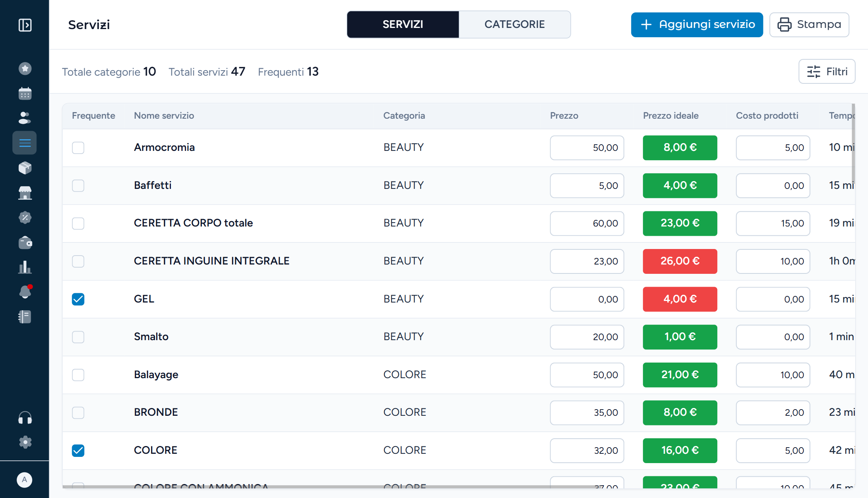Open the calendar icon in sidebar
868x498 pixels.
click(25, 93)
